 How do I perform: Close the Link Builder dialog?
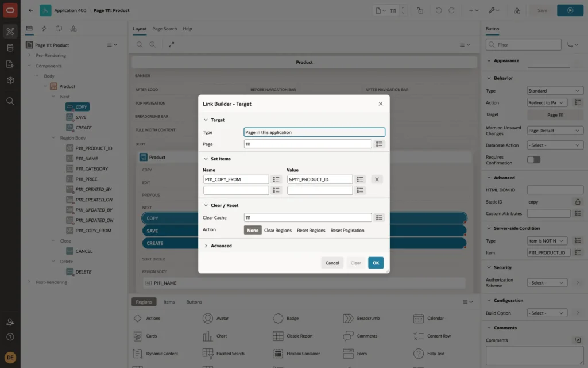coord(381,103)
